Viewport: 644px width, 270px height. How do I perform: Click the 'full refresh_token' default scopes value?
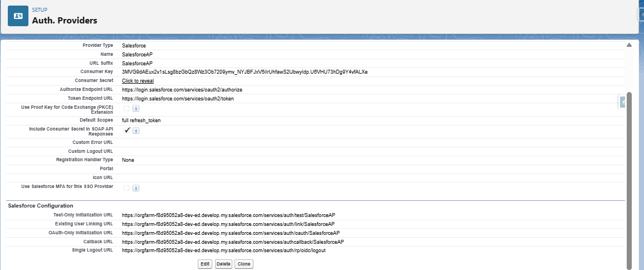pyautogui.click(x=142, y=120)
